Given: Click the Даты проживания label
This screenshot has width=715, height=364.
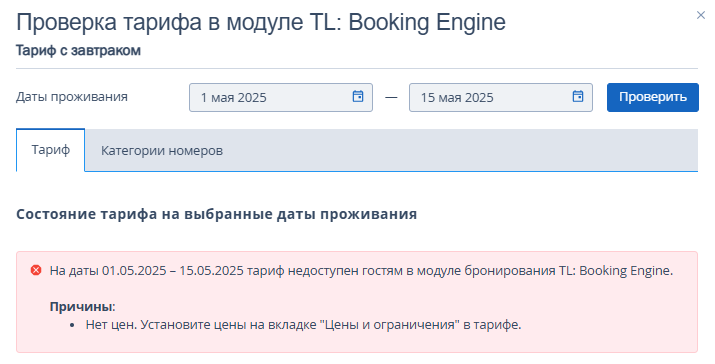Looking at the screenshot, I should click(x=72, y=97).
